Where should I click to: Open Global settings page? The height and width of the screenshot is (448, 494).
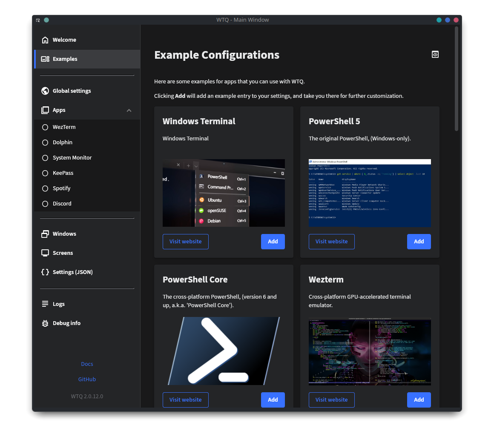(x=87, y=91)
